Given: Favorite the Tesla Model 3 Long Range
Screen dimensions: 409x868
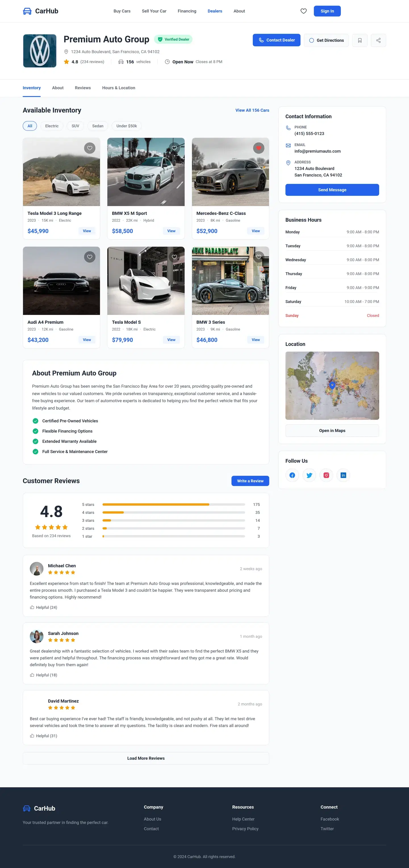Looking at the screenshot, I should [x=89, y=148].
